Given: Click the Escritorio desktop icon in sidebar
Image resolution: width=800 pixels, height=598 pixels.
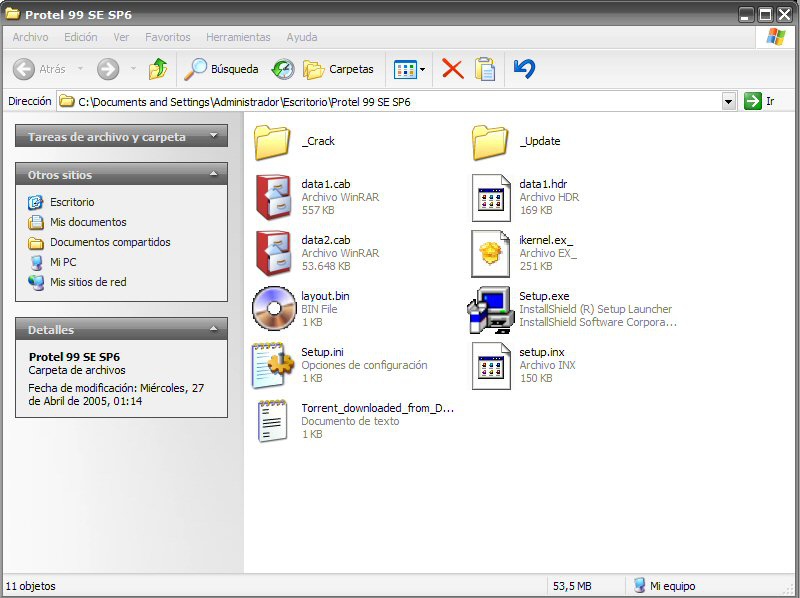Looking at the screenshot, I should coord(35,202).
